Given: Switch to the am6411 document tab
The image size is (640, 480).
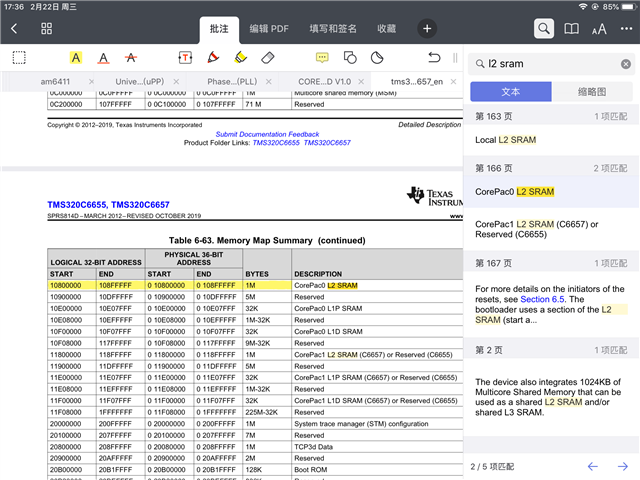Looking at the screenshot, I should click(x=57, y=80).
